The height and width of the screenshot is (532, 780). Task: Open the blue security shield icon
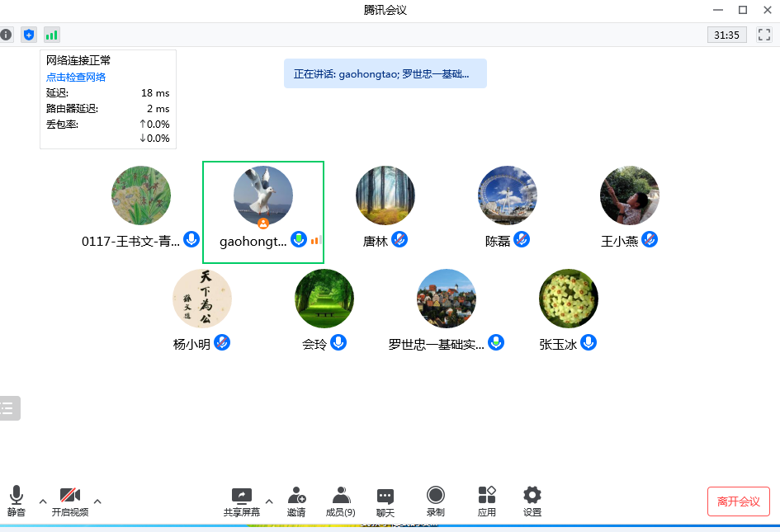[29, 35]
